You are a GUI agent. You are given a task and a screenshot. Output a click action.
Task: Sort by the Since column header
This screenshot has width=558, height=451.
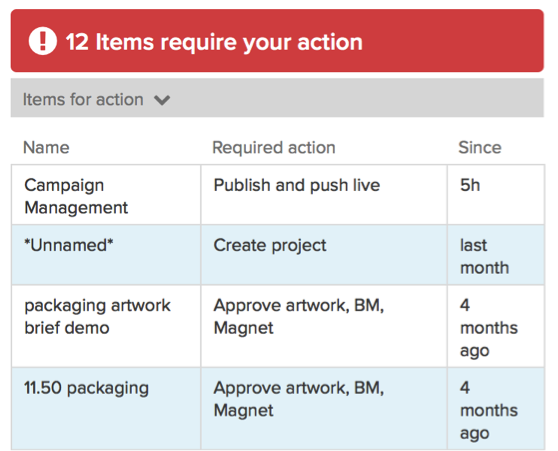point(480,147)
